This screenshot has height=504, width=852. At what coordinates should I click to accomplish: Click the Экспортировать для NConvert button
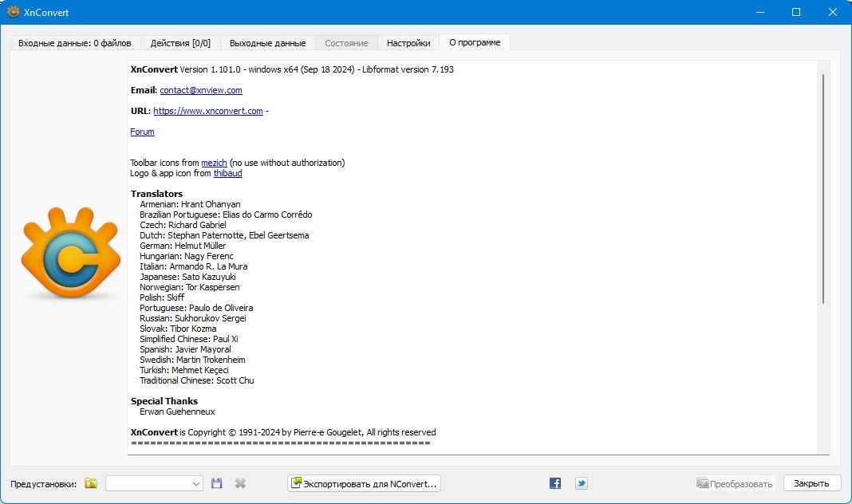pyautogui.click(x=364, y=483)
